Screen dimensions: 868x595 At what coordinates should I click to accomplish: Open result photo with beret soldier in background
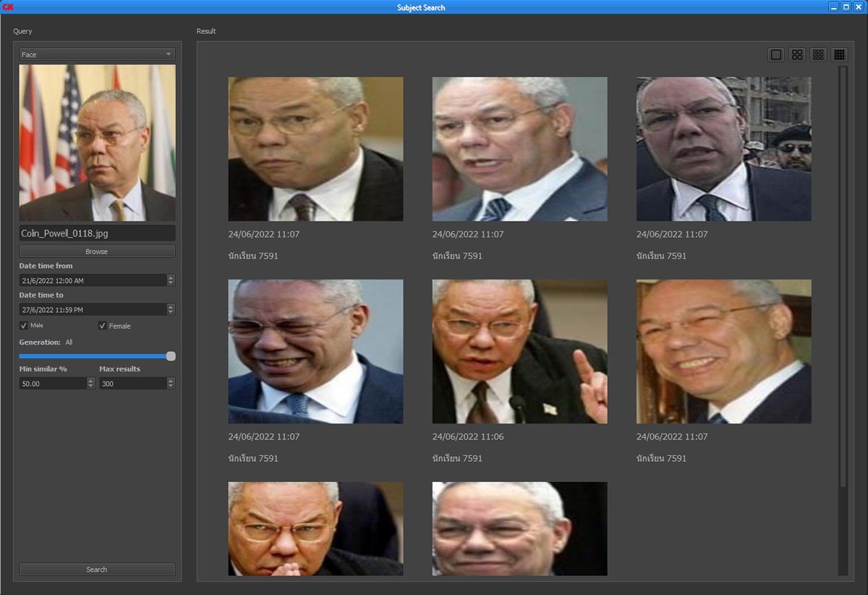[x=723, y=149]
